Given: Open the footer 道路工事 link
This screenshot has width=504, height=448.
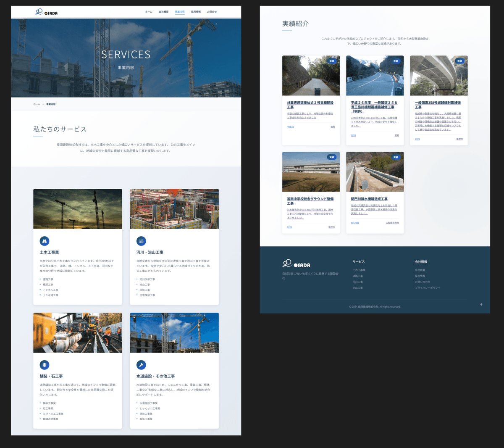Looking at the screenshot, I should click(358, 276).
